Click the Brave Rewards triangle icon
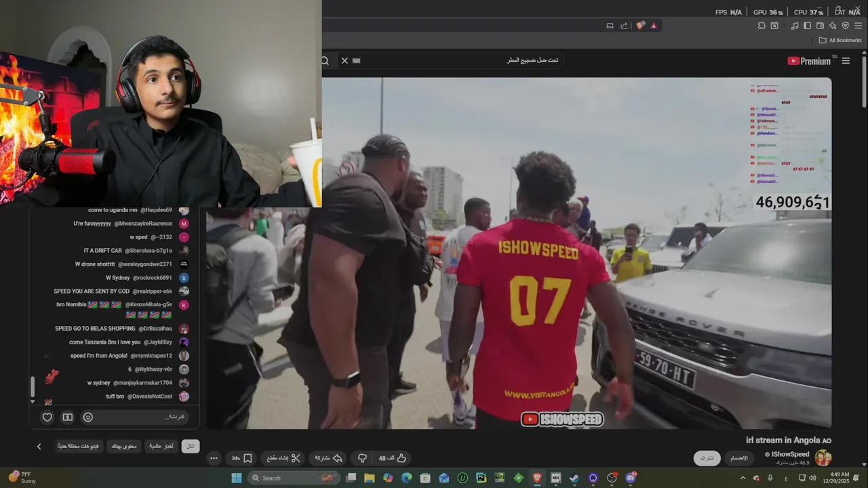 654,26
